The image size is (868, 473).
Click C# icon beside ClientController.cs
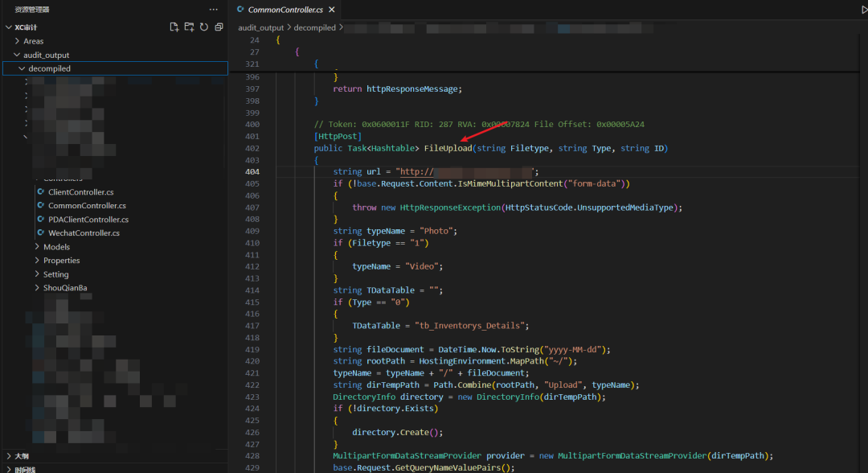click(x=41, y=191)
